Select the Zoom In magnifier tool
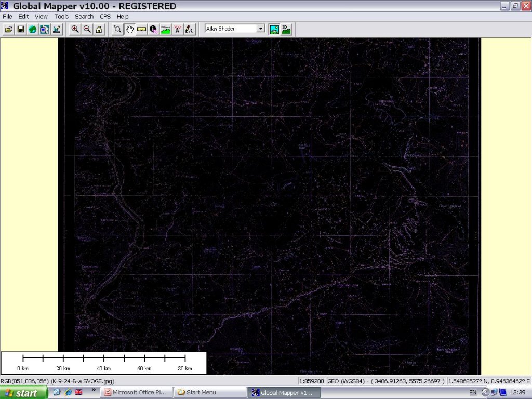Image resolution: width=532 pixels, height=399 pixels. pyautogui.click(x=75, y=30)
